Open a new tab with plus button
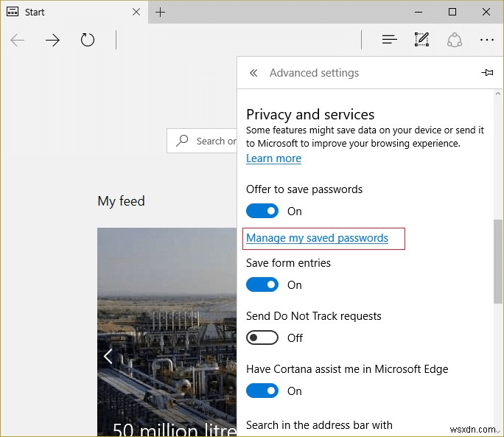Viewport: 504px width, 437px height. tap(161, 12)
